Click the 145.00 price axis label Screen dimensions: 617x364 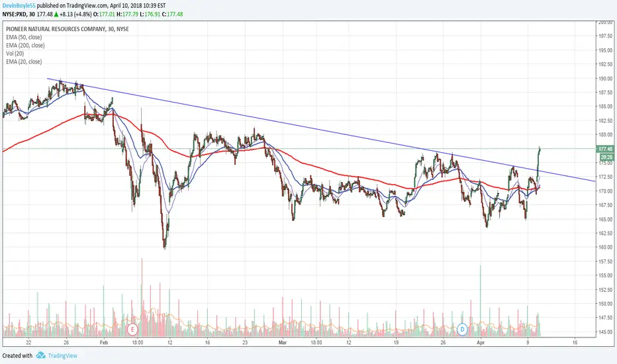606,332
